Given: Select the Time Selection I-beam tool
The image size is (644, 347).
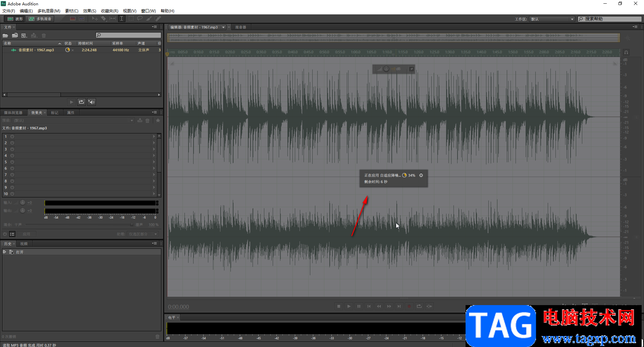Looking at the screenshot, I should coord(122,19).
